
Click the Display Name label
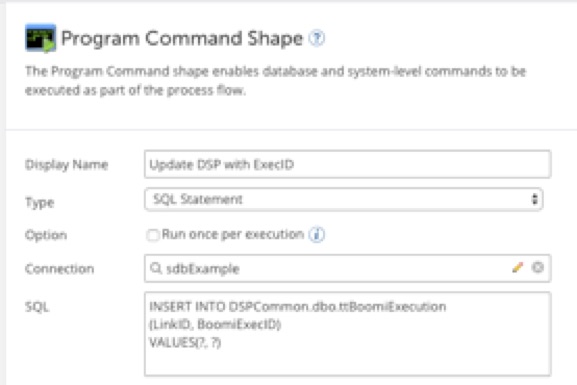click(x=67, y=165)
